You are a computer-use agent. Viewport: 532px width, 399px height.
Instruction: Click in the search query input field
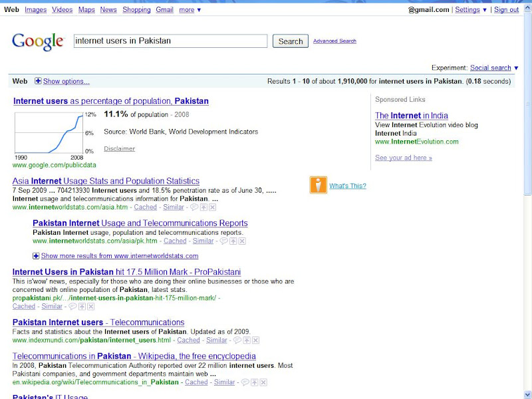pos(170,41)
